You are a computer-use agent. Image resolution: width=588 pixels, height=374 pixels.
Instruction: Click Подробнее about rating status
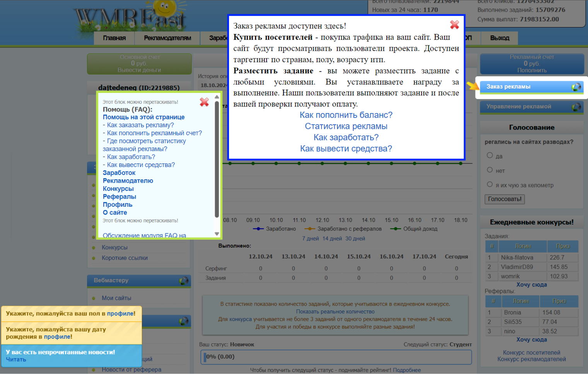tap(407, 370)
